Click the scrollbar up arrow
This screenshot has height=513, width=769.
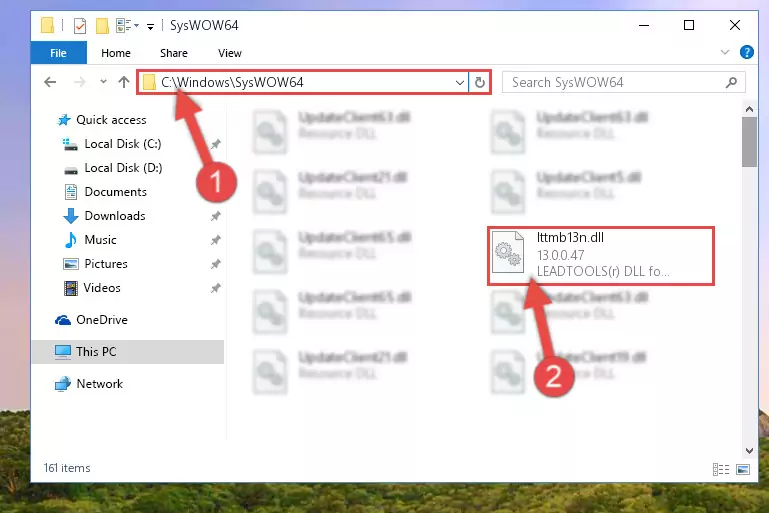(x=749, y=109)
